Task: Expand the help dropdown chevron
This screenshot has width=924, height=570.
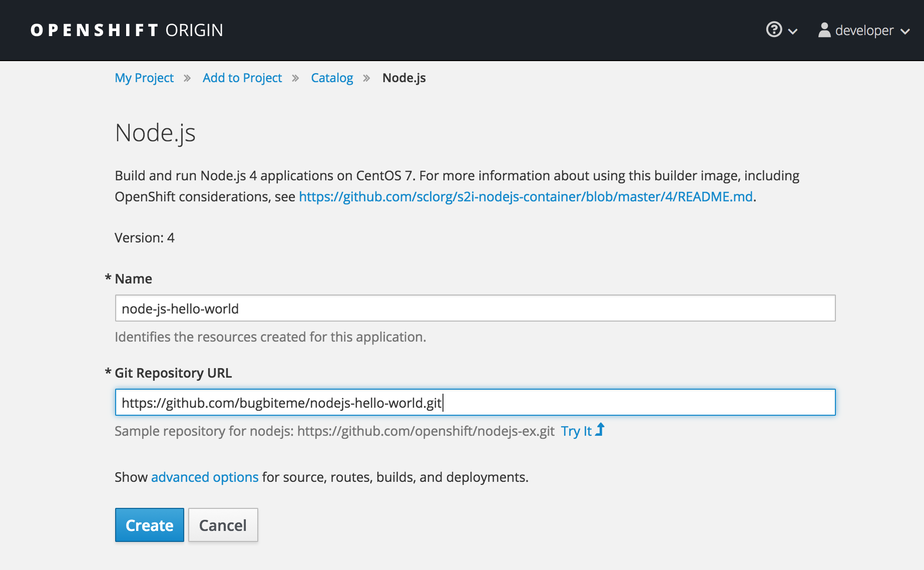Action: click(793, 31)
